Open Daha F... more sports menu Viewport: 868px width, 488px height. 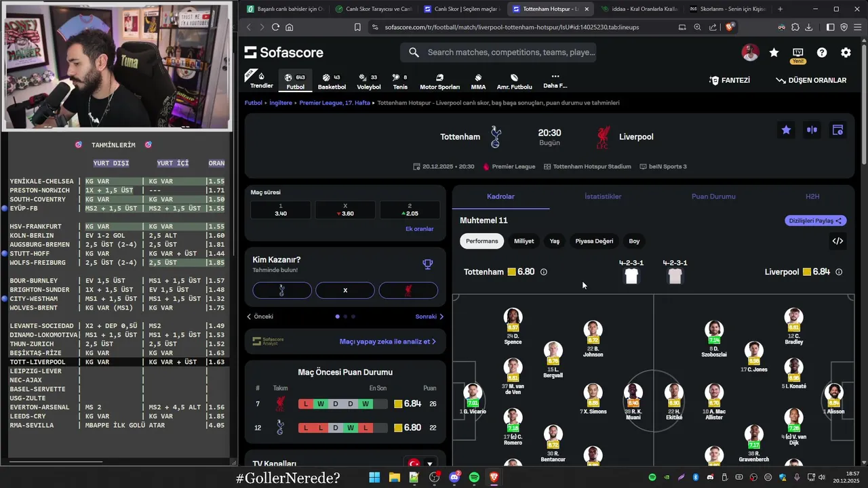coord(555,80)
